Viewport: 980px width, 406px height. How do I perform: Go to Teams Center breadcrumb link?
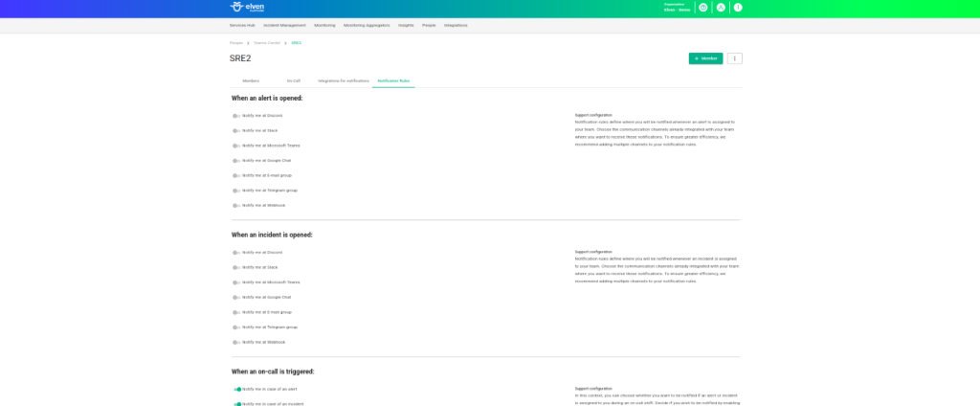click(x=267, y=43)
